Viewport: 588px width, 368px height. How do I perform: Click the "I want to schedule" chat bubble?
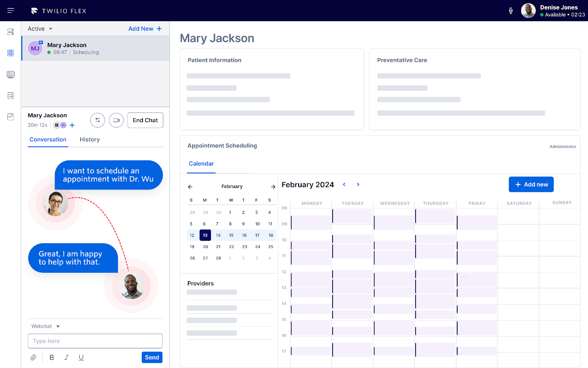tap(109, 175)
